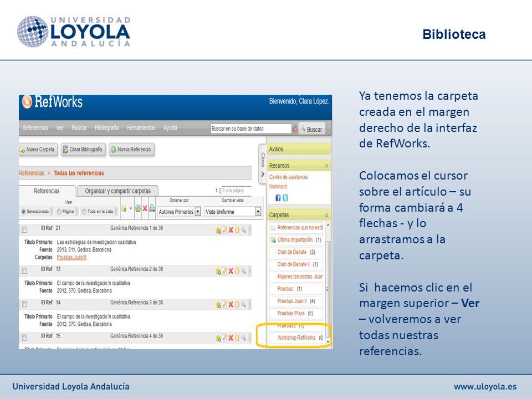Open the Bibliografía menu
Viewport: 532px width, 399px height.
pos(106,128)
